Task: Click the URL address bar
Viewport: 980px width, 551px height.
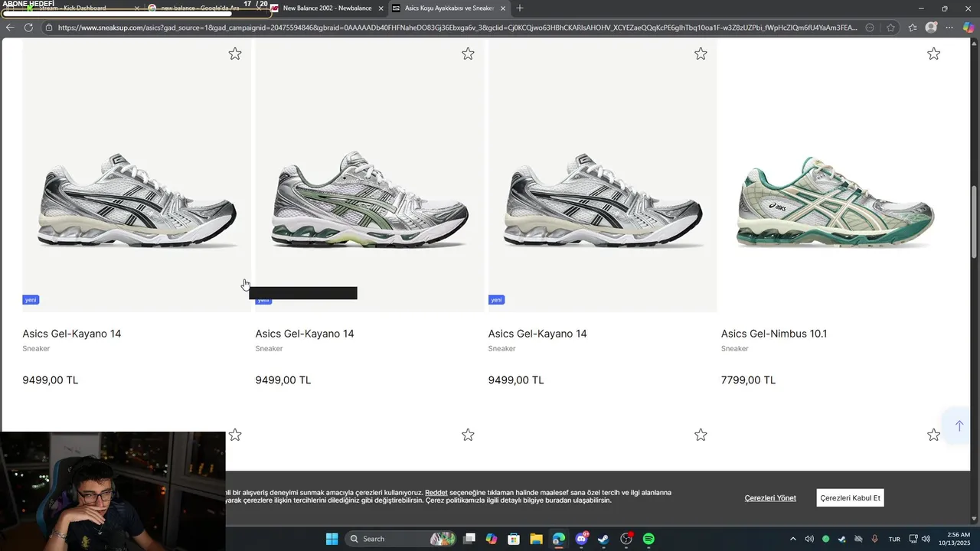Action: (456, 28)
